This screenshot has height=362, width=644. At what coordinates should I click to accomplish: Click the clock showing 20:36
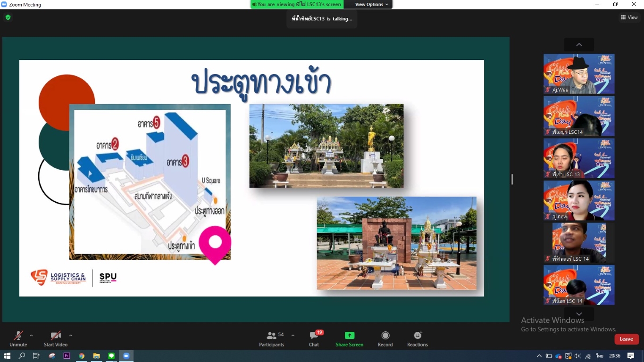click(x=614, y=356)
